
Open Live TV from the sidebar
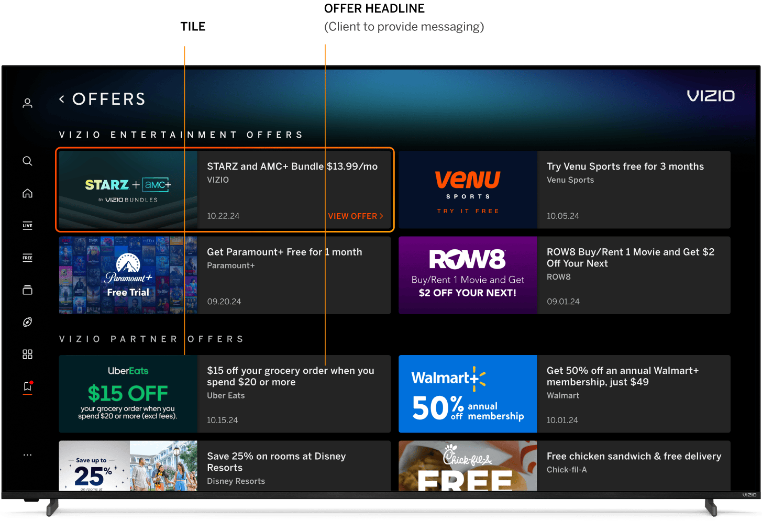click(27, 225)
